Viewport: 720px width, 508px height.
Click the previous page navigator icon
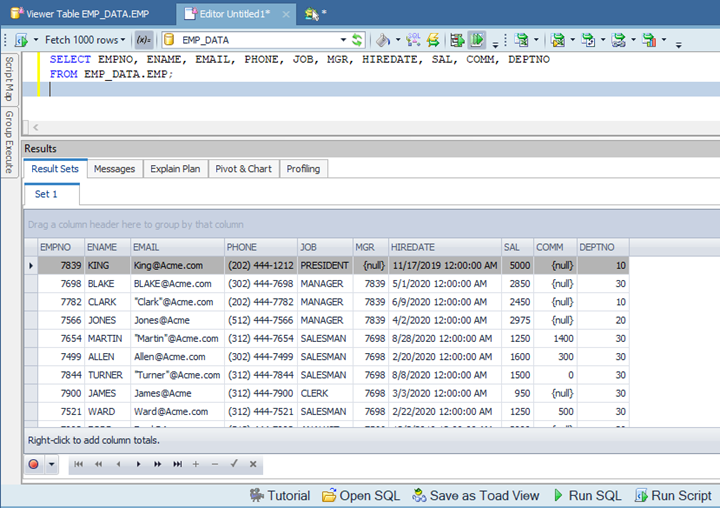click(x=98, y=464)
